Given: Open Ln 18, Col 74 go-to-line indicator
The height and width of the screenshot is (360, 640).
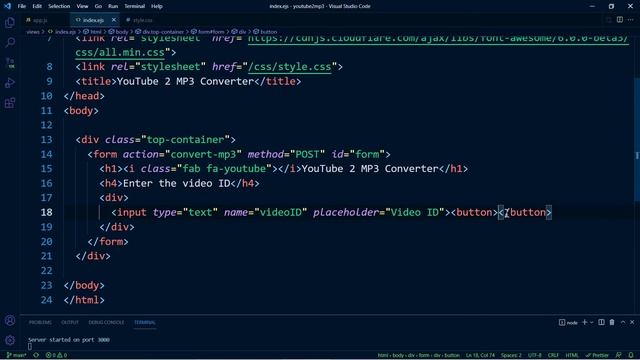Looking at the screenshot, I should 480,355.
